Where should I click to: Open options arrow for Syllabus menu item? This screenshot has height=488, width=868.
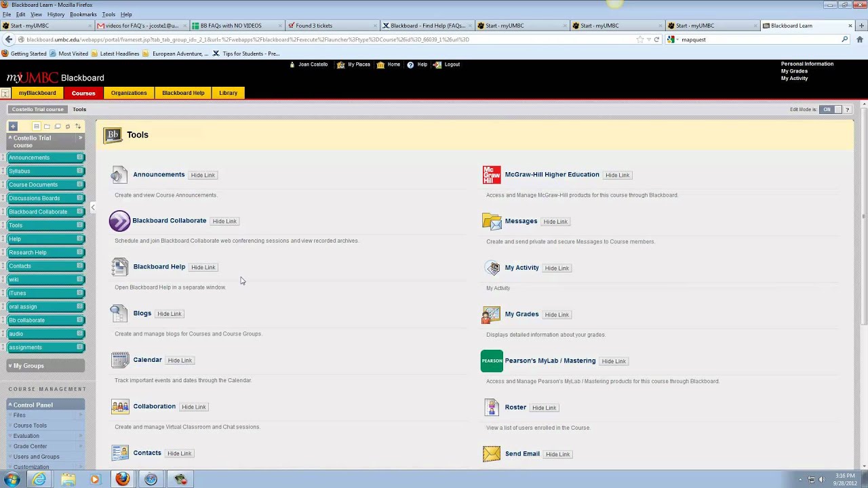[x=79, y=171]
